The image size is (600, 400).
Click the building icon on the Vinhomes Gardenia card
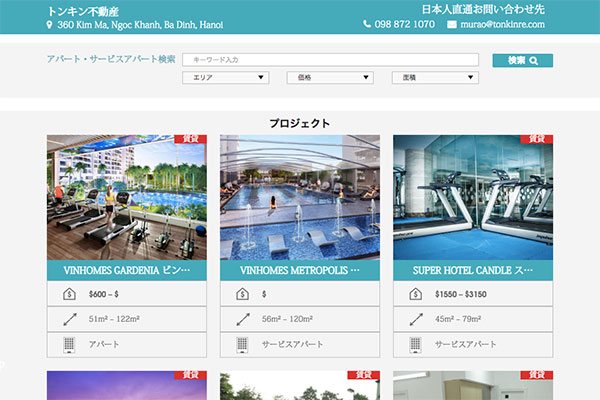coord(69,344)
